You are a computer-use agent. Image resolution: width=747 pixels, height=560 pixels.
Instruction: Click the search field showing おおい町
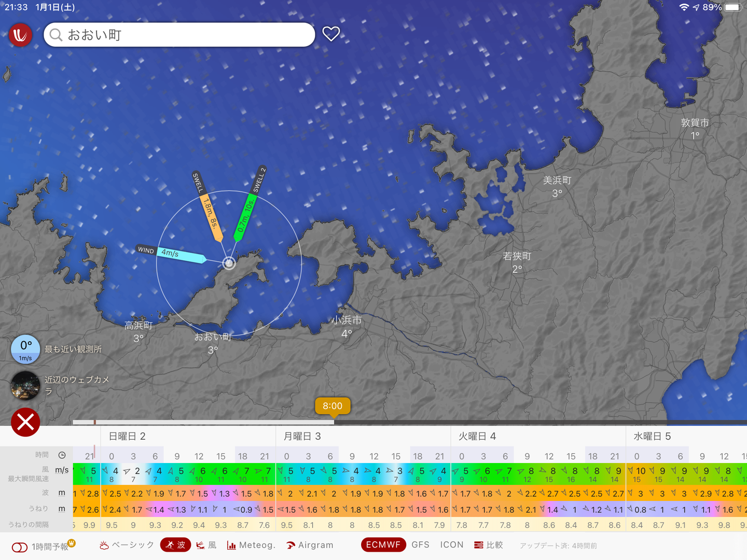179,35
